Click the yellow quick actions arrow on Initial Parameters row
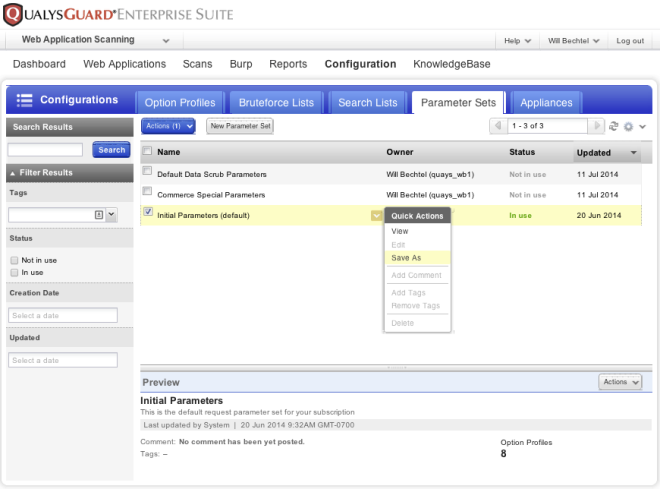This screenshot has width=660, height=489. click(376, 216)
